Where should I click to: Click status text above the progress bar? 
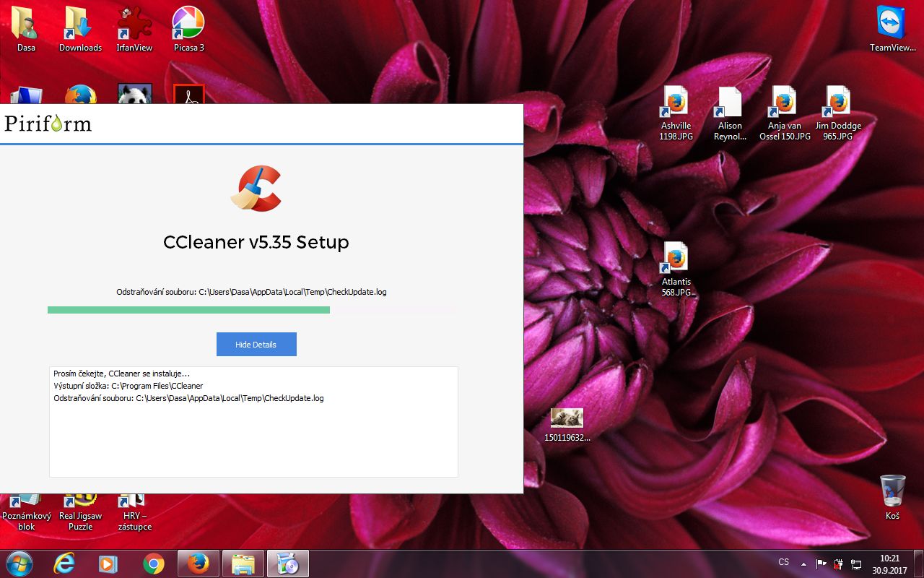click(x=251, y=292)
